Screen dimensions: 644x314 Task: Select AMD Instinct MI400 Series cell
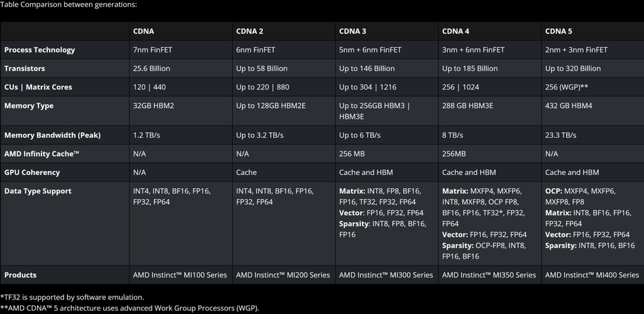click(x=592, y=275)
